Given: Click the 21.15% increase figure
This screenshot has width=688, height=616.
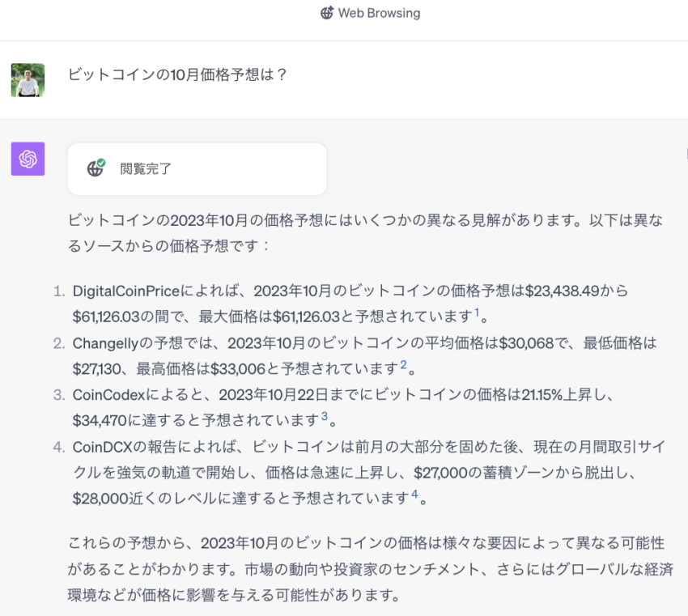Looking at the screenshot, I should (541, 395).
